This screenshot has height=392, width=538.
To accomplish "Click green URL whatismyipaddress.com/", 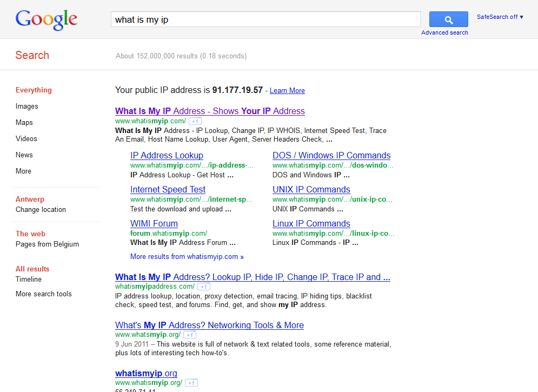I will tap(155, 287).
